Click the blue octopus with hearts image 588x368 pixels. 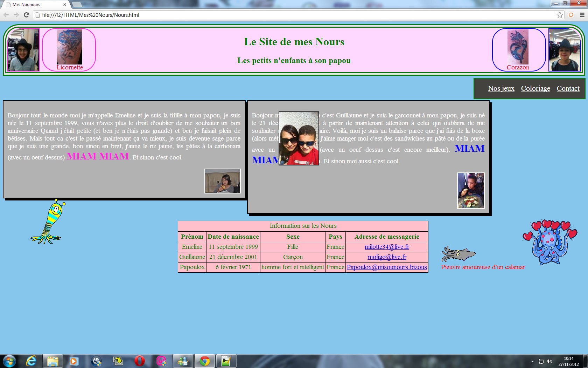coord(550,242)
